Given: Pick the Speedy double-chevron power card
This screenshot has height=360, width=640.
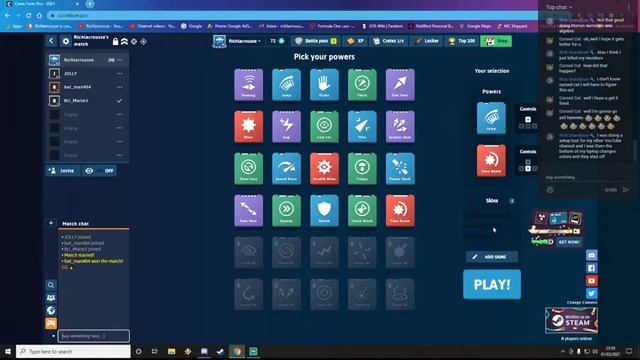Looking at the screenshot, I should click(x=286, y=211).
